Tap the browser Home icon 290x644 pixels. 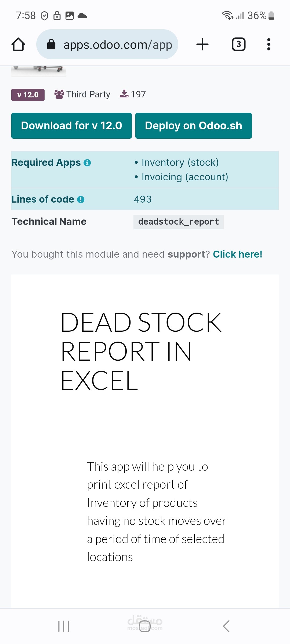(x=18, y=44)
